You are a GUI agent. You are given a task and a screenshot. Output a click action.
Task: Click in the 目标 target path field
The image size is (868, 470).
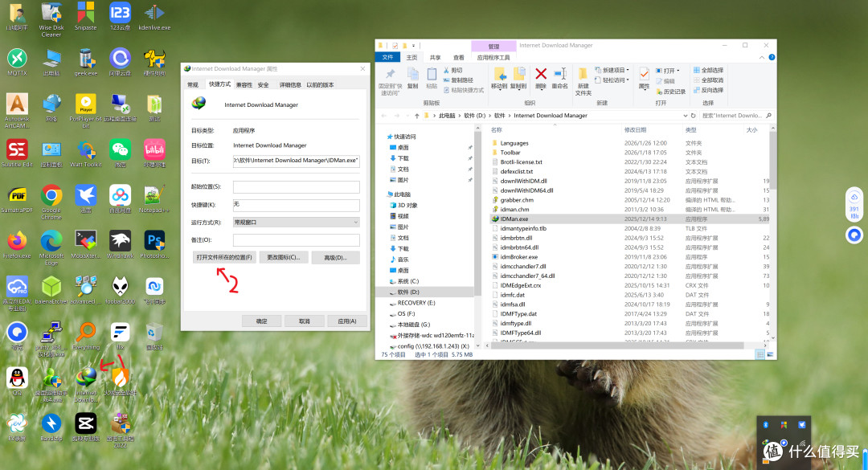pos(296,161)
